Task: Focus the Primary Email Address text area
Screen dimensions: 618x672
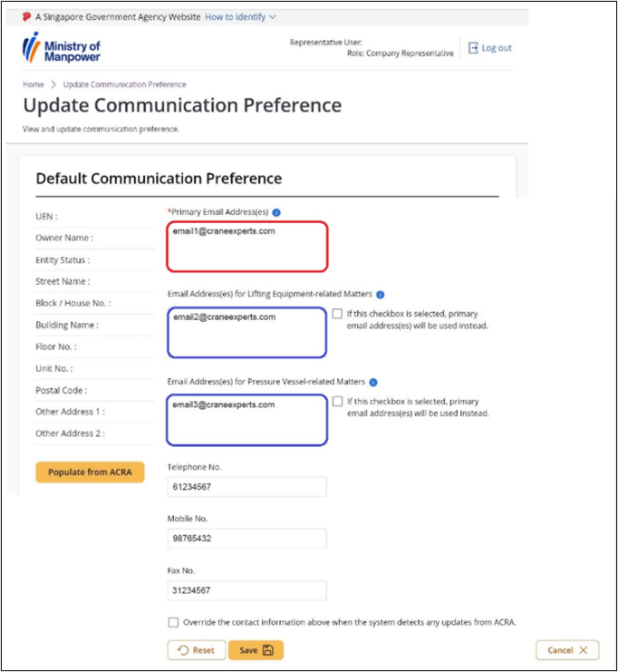Action: [x=247, y=247]
